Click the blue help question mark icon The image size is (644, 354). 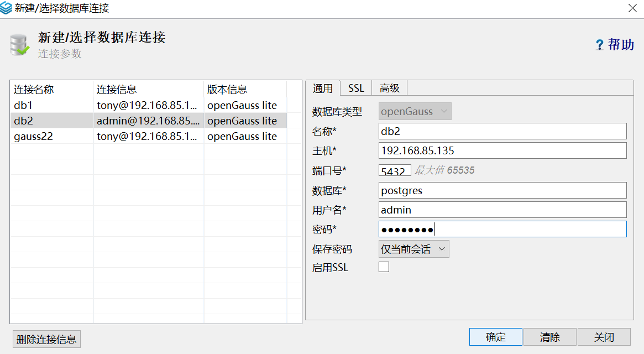[599, 45]
